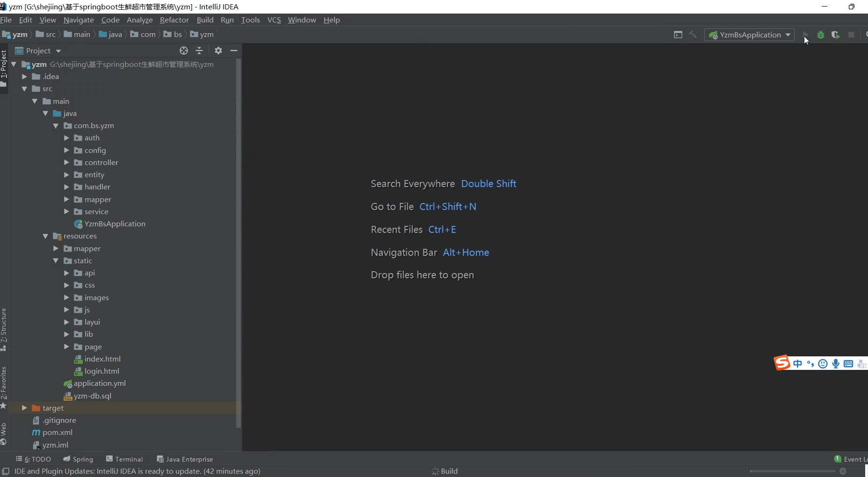Image resolution: width=868 pixels, height=477 pixels.
Task: Expand the entity package
Action: click(66, 174)
